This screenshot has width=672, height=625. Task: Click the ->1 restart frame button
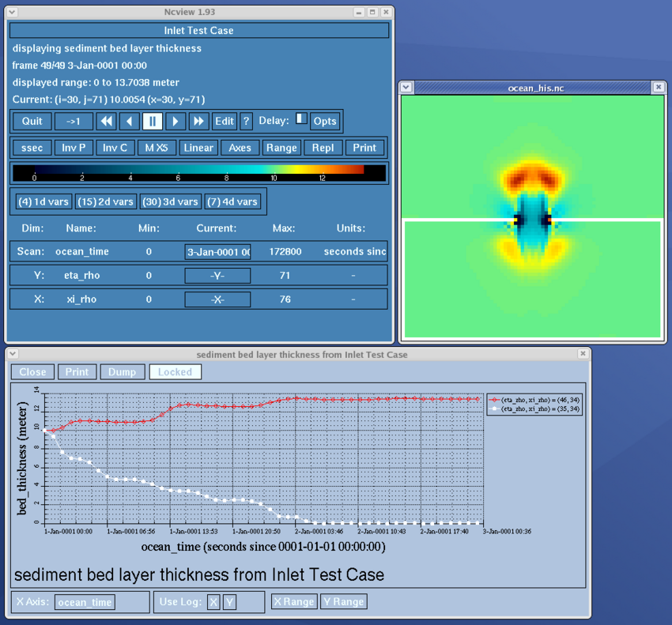click(74, 121)
